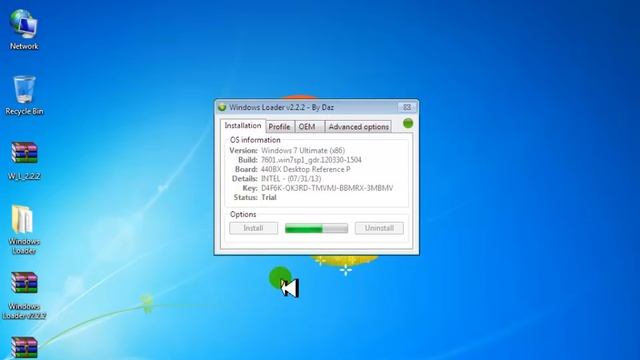The image size is (640, 360).
Task: Select the Windows Loader v2.2.2 archive icon
Action: pos(24,295)
